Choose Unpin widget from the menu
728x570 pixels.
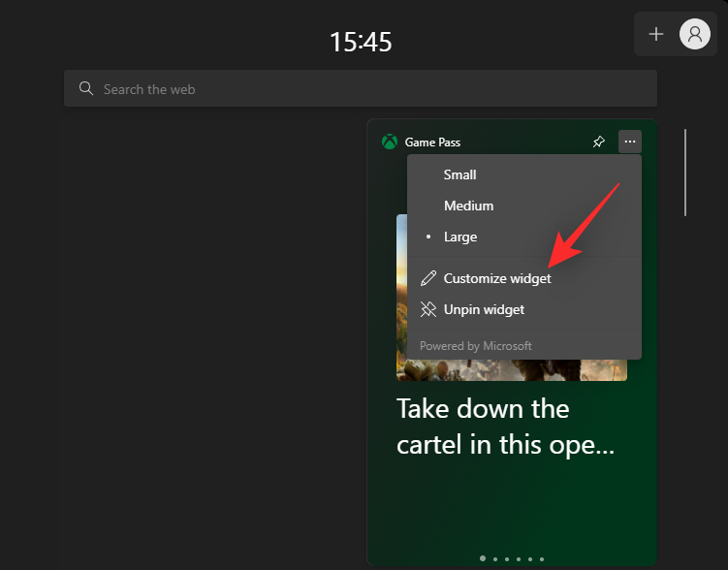tap(524, 309)
